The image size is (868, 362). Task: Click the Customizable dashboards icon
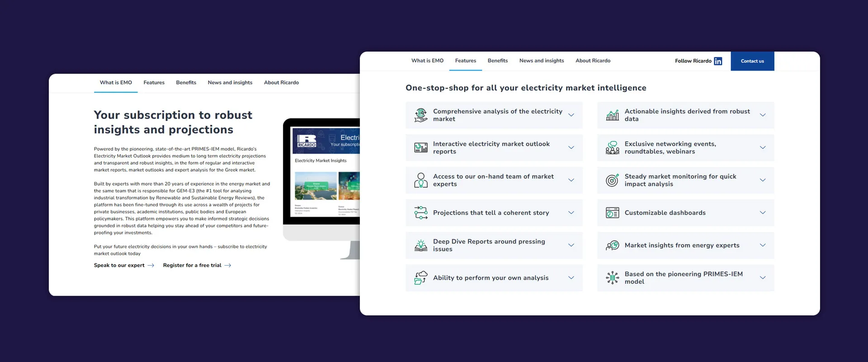612,213
